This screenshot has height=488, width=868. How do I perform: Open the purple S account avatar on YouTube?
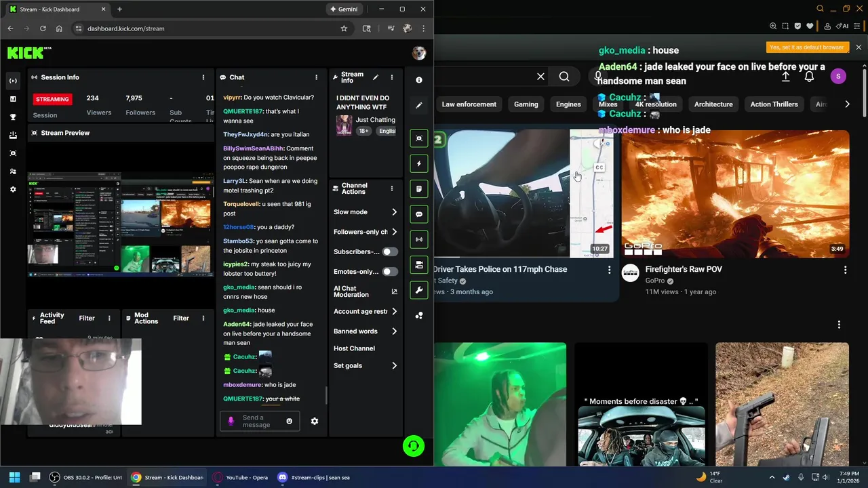[x=838, y=76]
